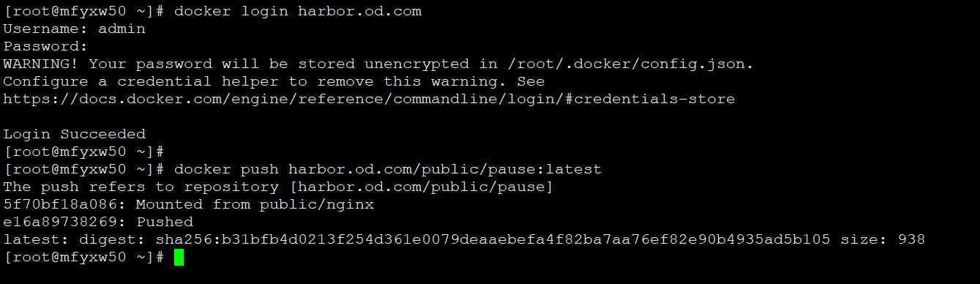Screen dimensions: 980x284
Task: Open the docs.docker.com credentials-store URL
Action: coord(369,99)
